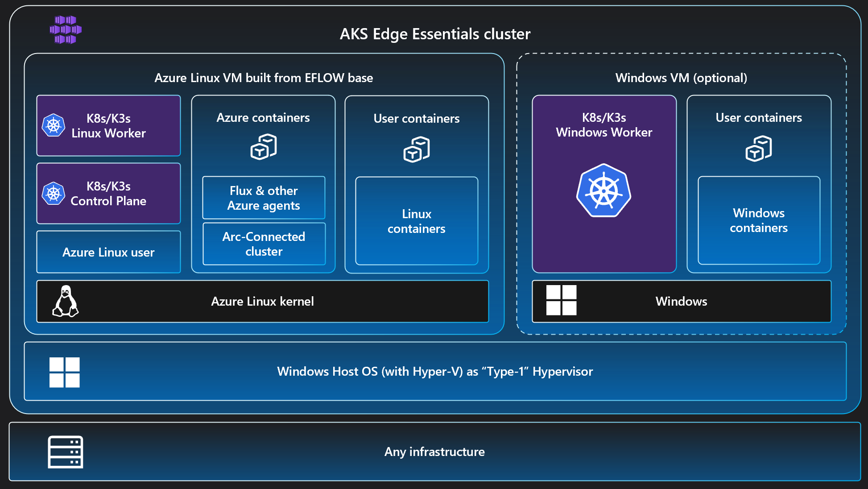
Task: Click the K8s/K3s Control Plane label
Action: click(x=108, y=193)
